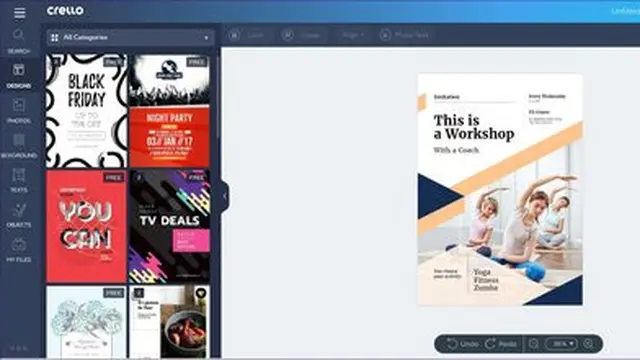Viewport: 640px width, 360px height.
Task: Click the Redo icon
Action: [491, 344]
